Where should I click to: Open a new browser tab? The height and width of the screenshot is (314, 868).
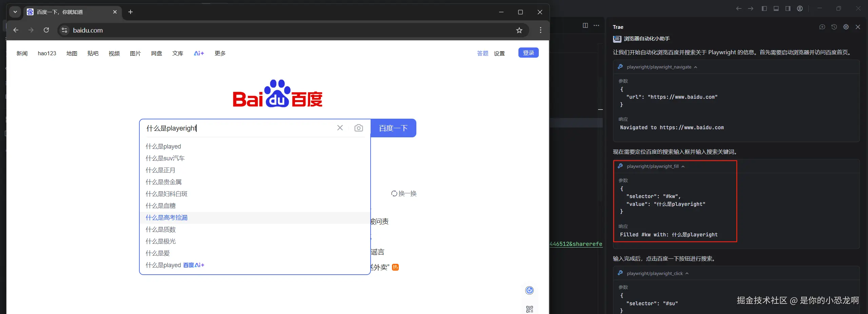[131, 12]
